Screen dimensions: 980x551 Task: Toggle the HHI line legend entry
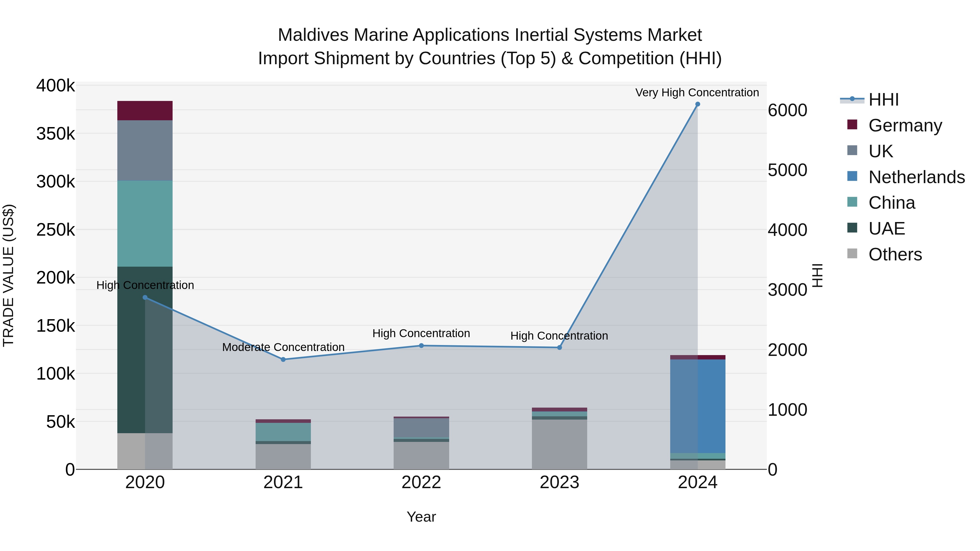[x=869, y=100]
